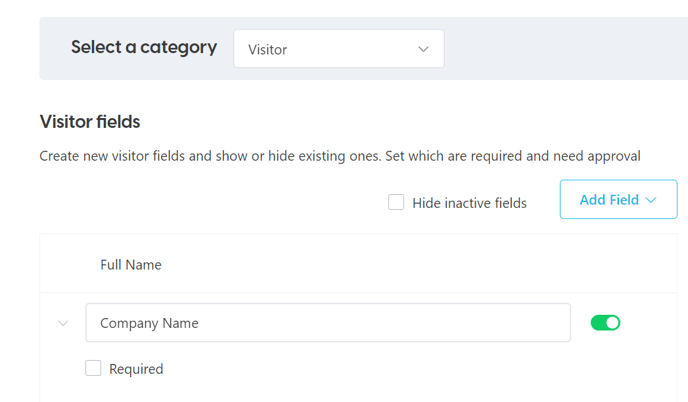This screenshot has width=688, height=402.
Task: Click the Select a category label
Action: 144,47
